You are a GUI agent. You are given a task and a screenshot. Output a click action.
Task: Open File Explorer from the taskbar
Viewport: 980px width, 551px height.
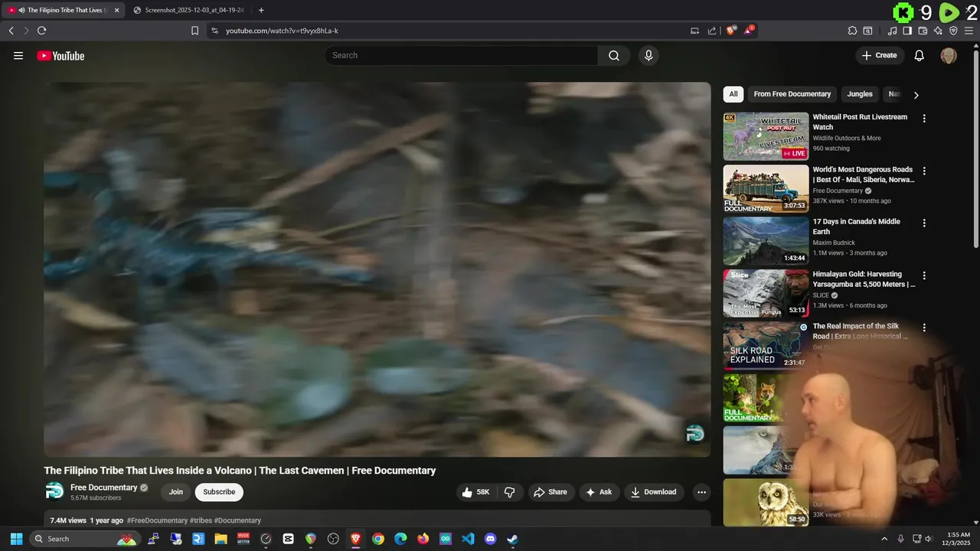click(220, 539)
